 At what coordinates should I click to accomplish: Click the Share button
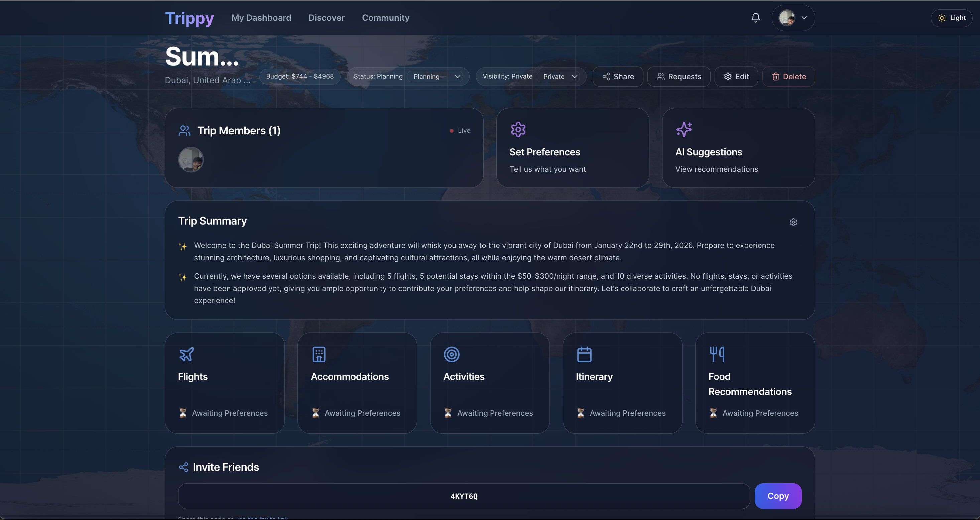click(x=618, y=77)
